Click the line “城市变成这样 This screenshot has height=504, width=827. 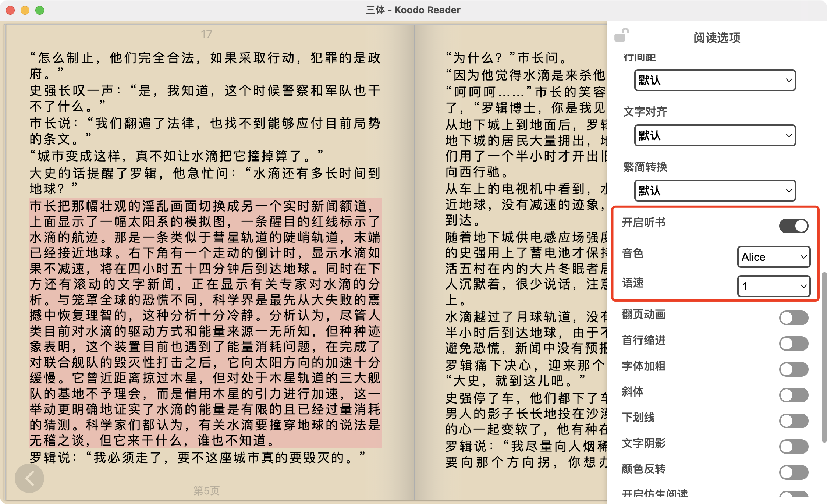(x=177, y=156)
